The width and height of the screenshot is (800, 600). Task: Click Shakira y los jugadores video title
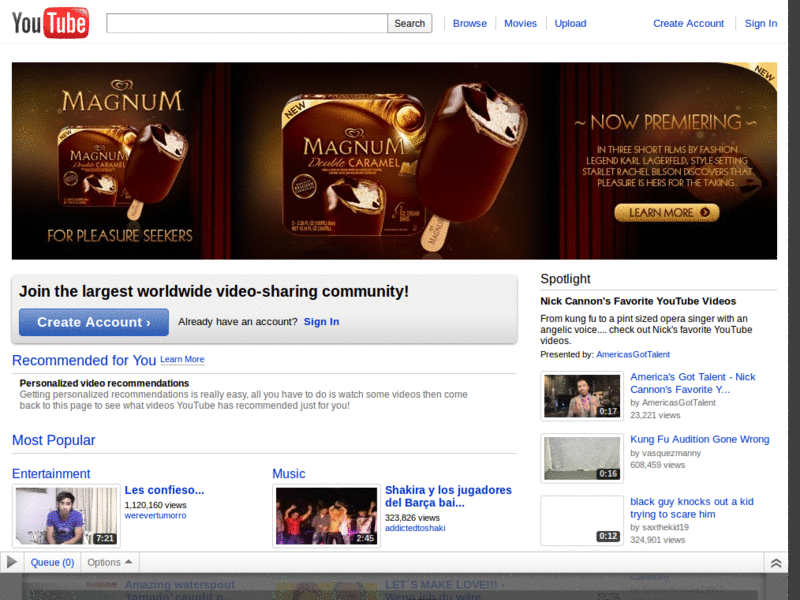[448, 496]
